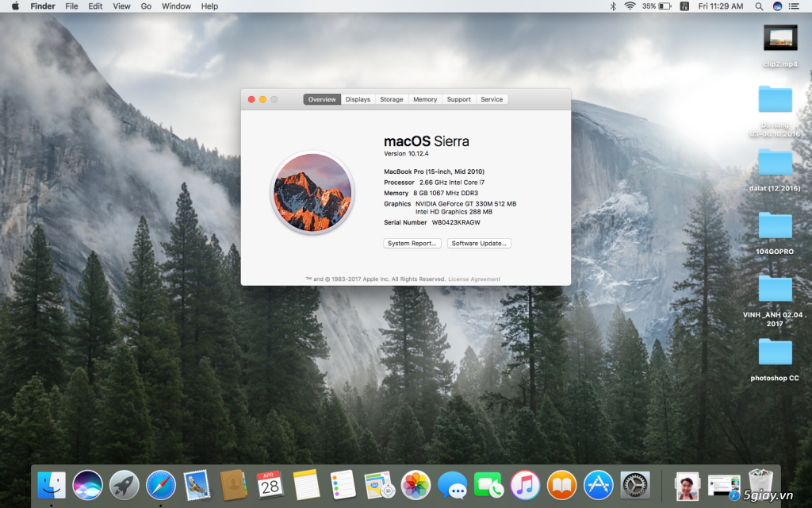Click the Fri 11:29 AM clock
The height and width of the screenshot is (508, 812).
pyautogui.click(x=720, y=6)
